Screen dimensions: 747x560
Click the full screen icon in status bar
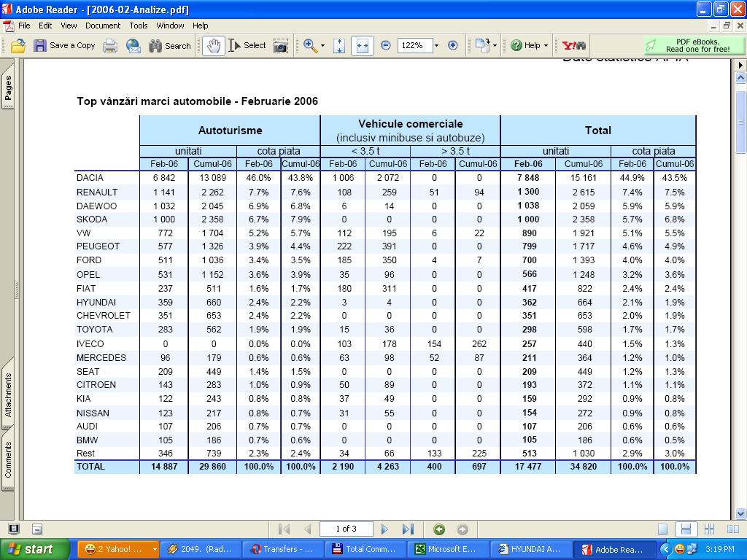[14, 529]
